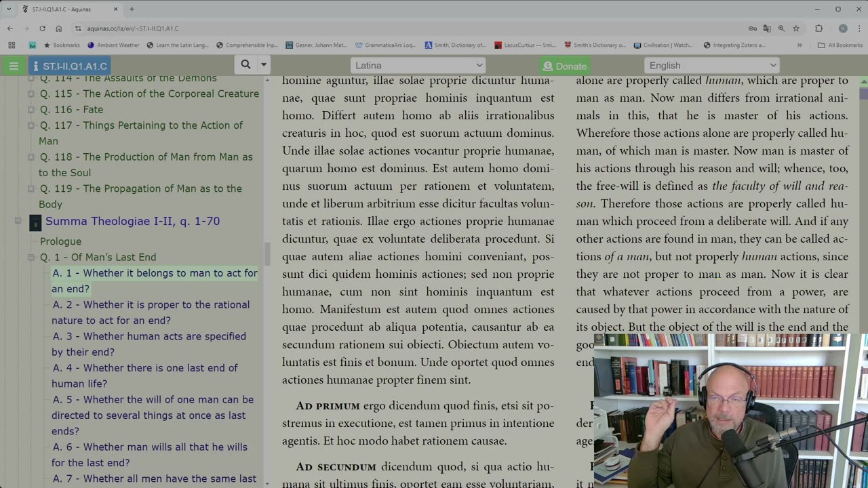
Task: Collapse Q. 1 - Of Man's Last End
Action: click(x=31, y=258)
